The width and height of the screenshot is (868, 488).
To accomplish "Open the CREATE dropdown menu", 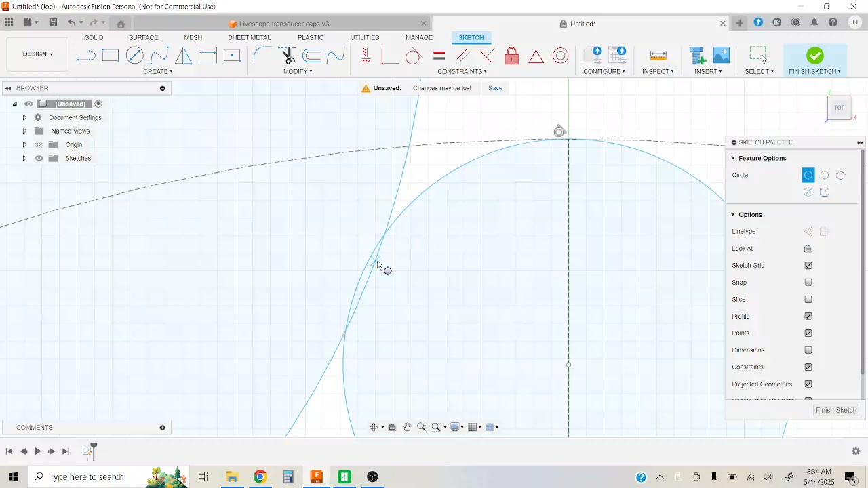I will (158, 71).
